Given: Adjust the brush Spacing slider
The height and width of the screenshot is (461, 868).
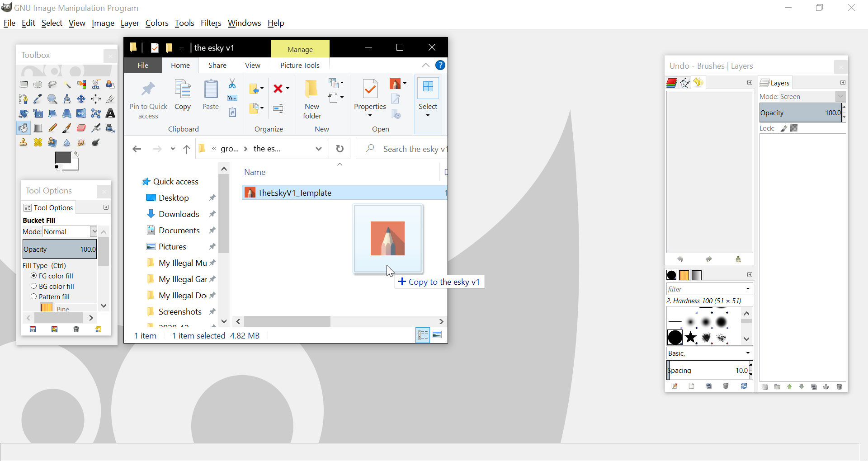Looking at the screenshot, I should point(708,370).
